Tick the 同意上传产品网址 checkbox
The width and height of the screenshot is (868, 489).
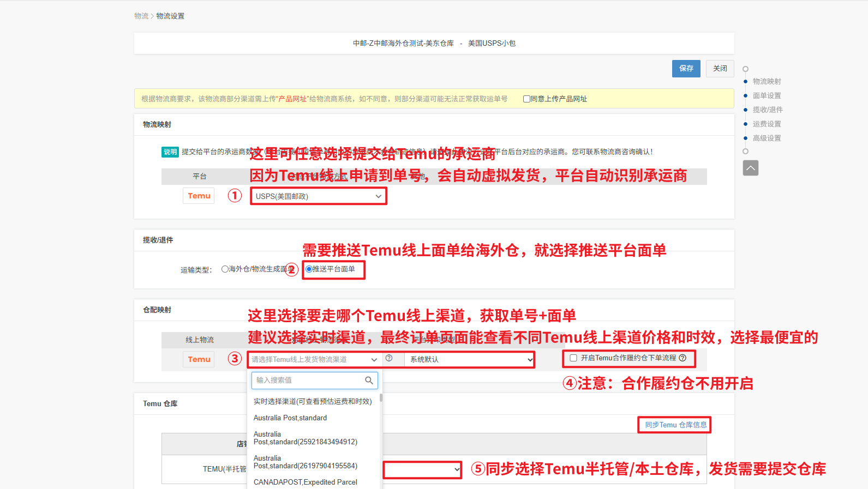point(526,99)
